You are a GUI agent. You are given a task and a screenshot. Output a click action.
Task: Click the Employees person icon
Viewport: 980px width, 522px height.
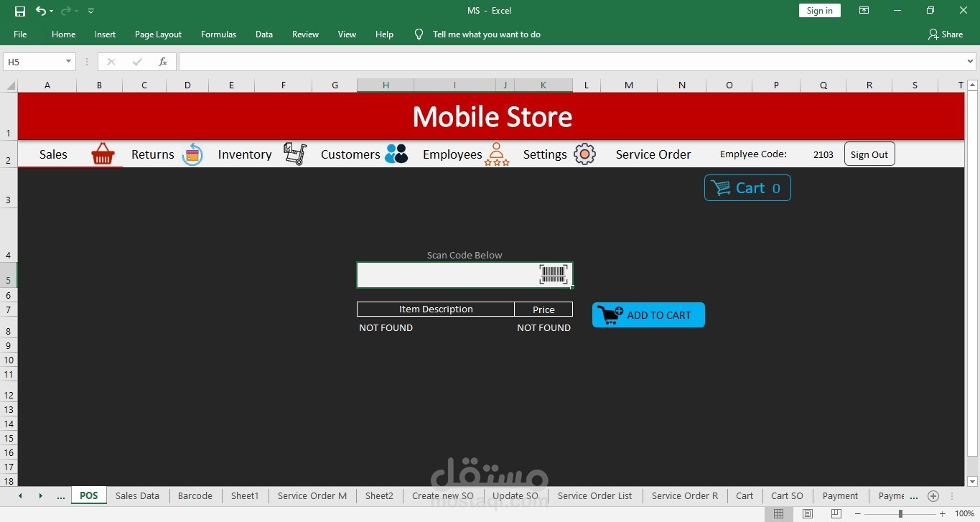click(x=498, y=153)
